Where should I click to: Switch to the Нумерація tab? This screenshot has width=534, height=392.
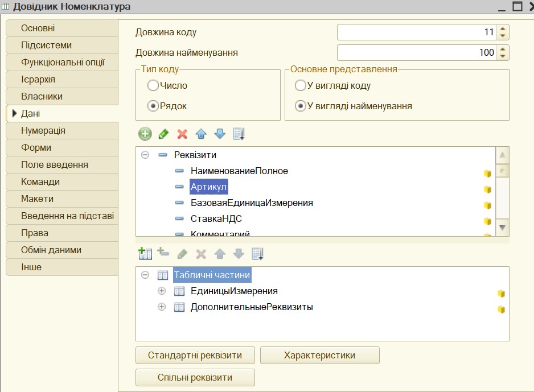tap(62, 131)
